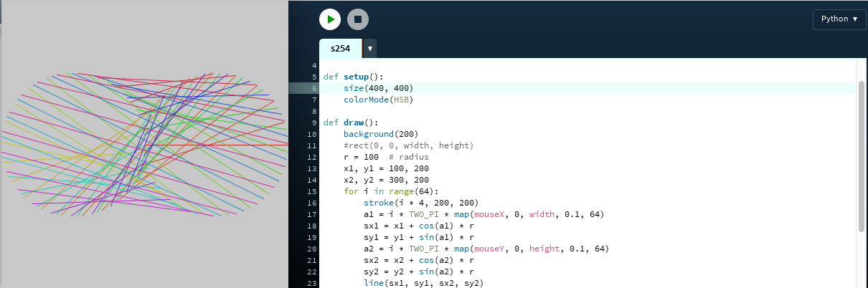
Task: Click the for i in range(64) line
Action: click(x=390, y=191)
